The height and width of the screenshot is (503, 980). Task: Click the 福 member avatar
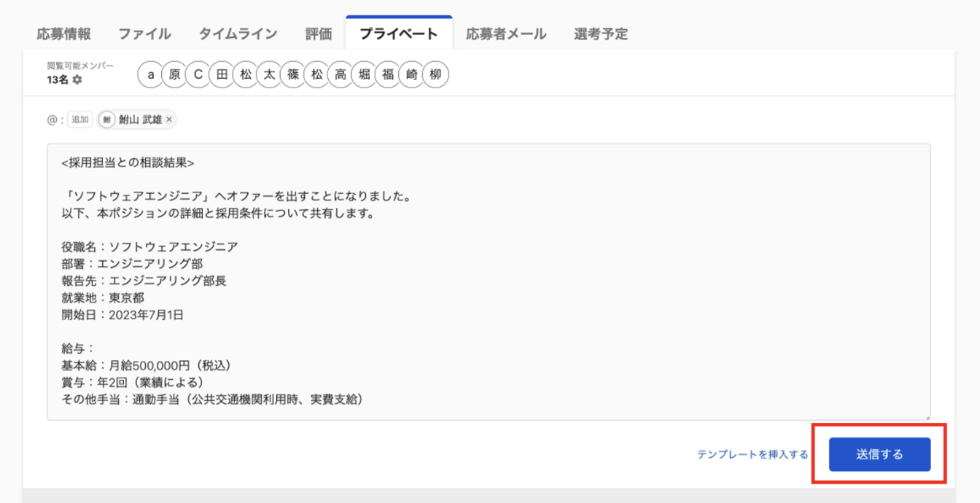click(388, 74)
